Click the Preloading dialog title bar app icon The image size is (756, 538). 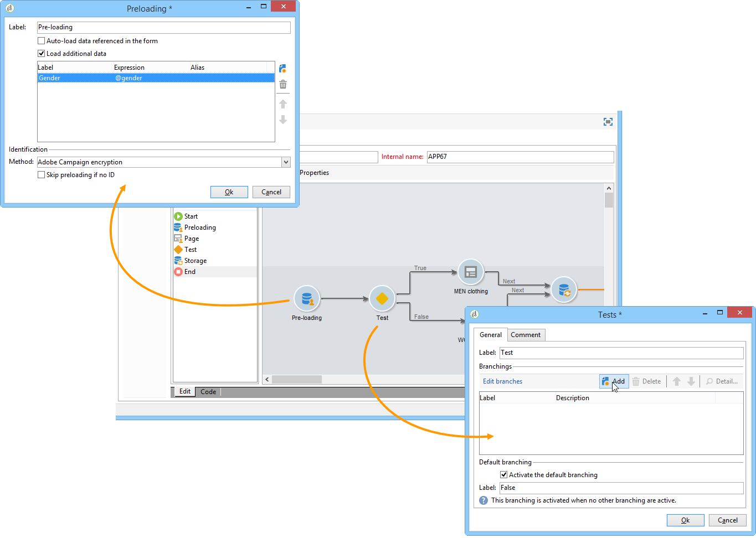(x=9, y=8)
